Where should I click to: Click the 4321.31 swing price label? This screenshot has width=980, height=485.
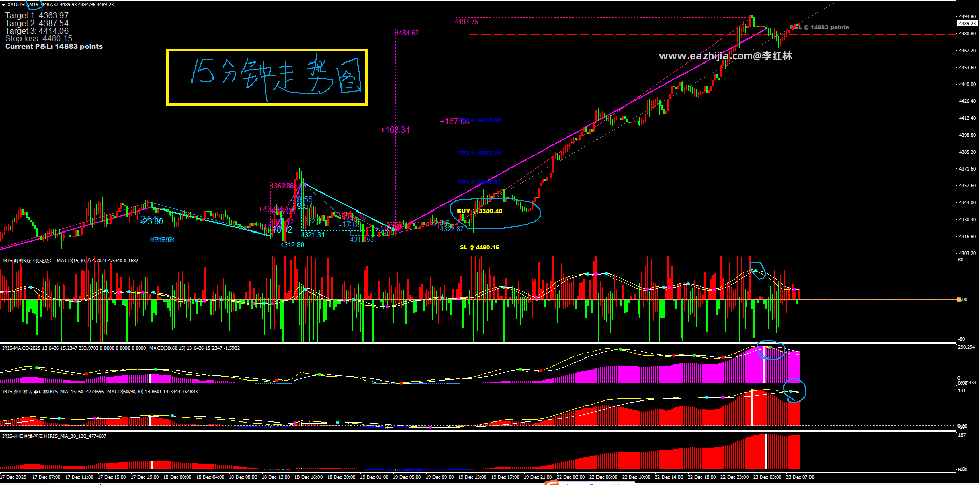tap(312, 235)
